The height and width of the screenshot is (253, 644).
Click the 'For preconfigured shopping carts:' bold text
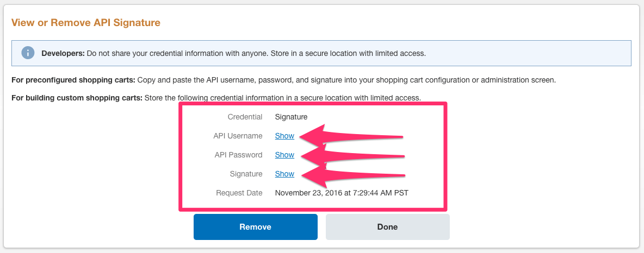(73, 80)
